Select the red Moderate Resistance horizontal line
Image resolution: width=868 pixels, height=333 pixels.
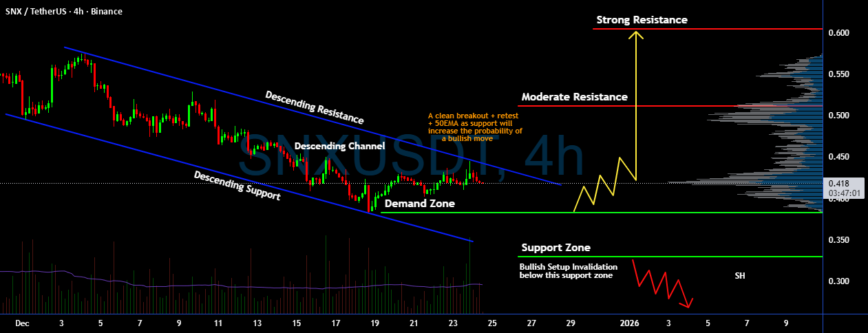[671, 106]
